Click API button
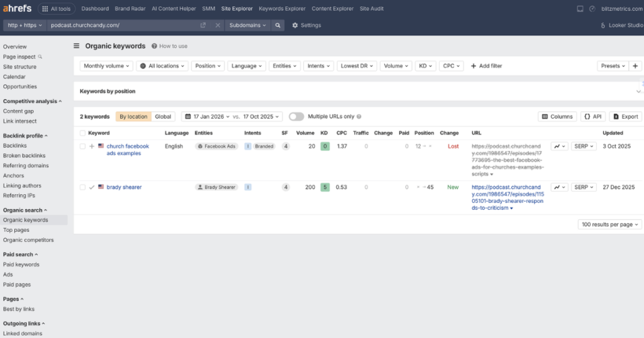This screenshot has width=644, height=338. point(593,116)
